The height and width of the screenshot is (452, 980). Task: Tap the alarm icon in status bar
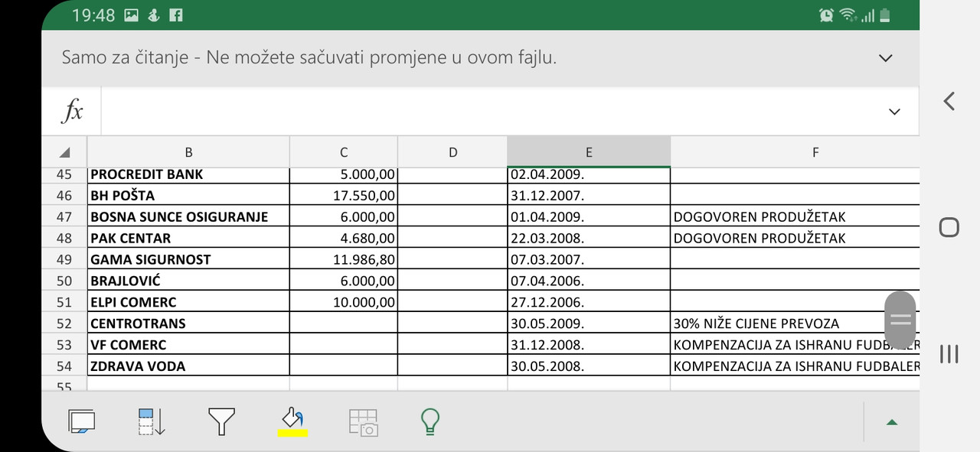pyautogui.click(x=826, y=15)
